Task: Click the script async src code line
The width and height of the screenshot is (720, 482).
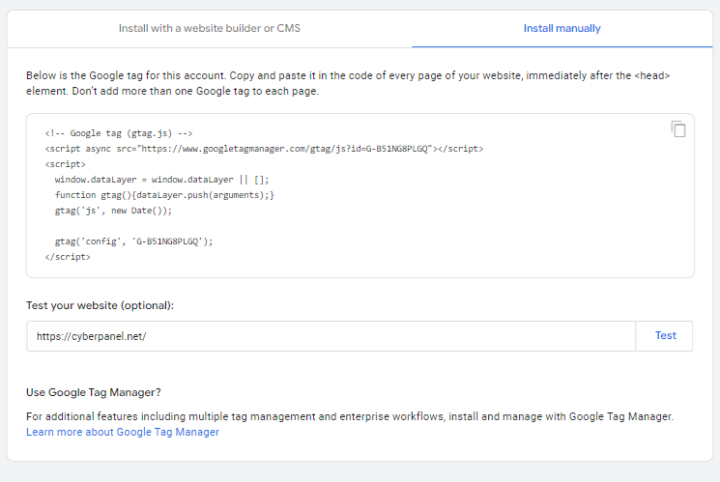Action: pyautogui.click(x=264, y=148)
